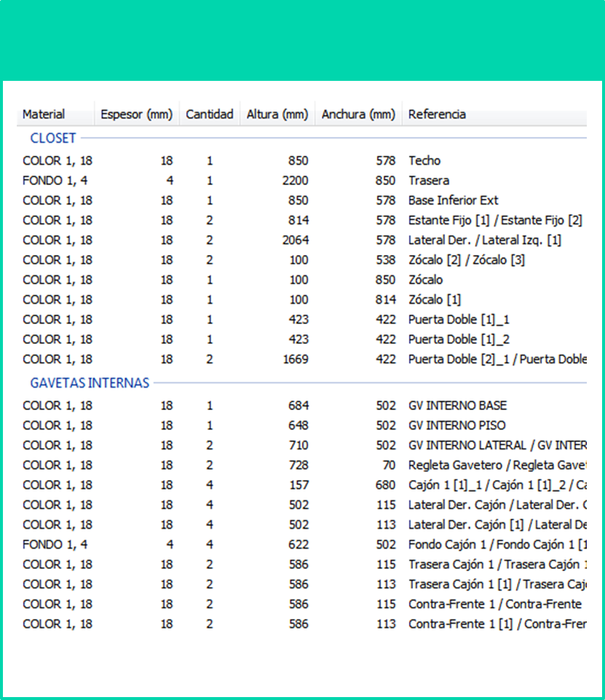Image resolution: width=605 pixels, height=700 pixels.
Task: Click the 70 width value
Action: point(389,465)
